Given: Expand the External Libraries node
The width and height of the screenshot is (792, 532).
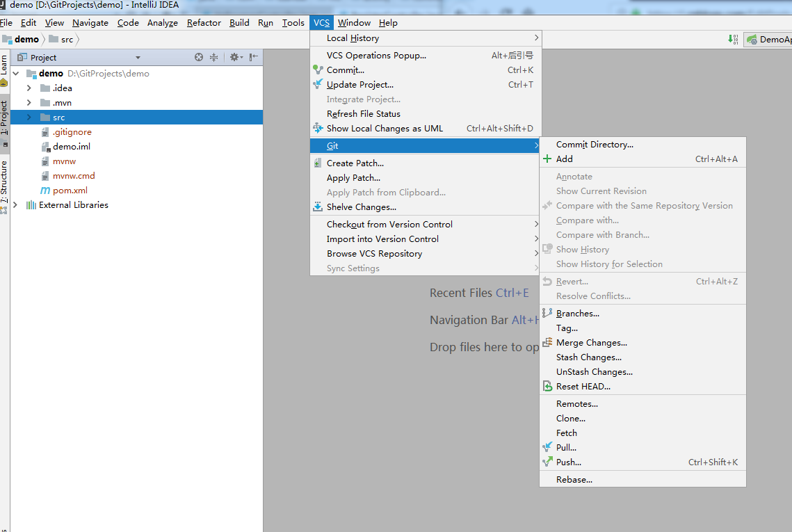Looking at the screenshot, I should point(16,204).
